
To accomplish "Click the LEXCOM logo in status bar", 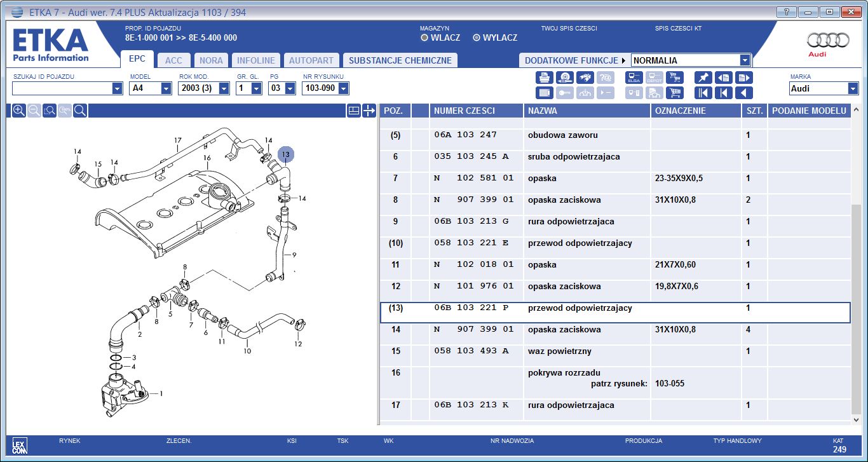I will click(20, 445).
